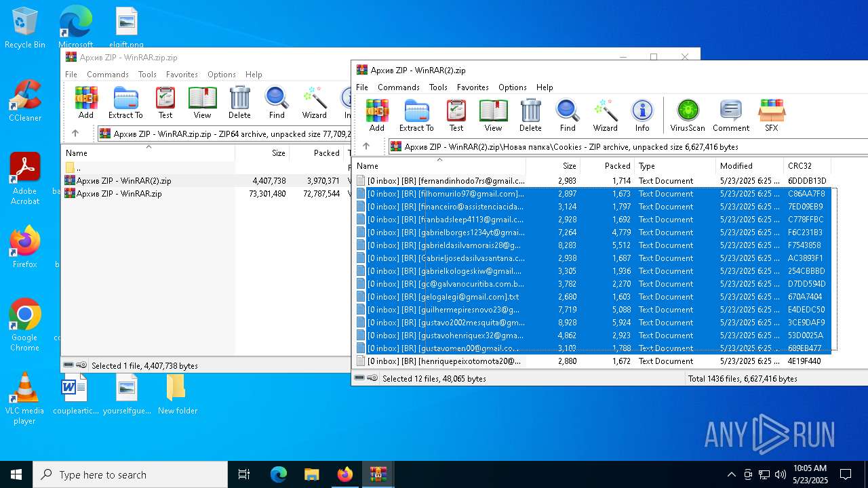Click Add in WinRAR.zip.zip back window

[x=86, y=102]
